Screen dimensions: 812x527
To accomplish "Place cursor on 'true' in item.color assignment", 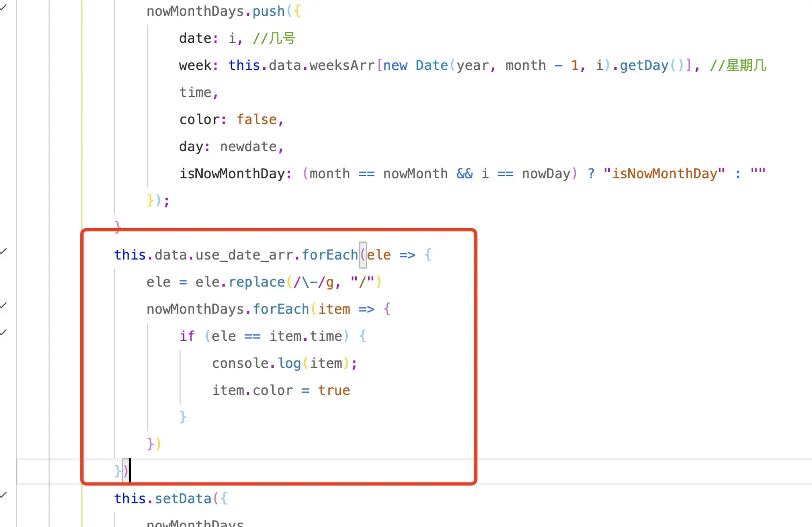I will click(334, 390).
